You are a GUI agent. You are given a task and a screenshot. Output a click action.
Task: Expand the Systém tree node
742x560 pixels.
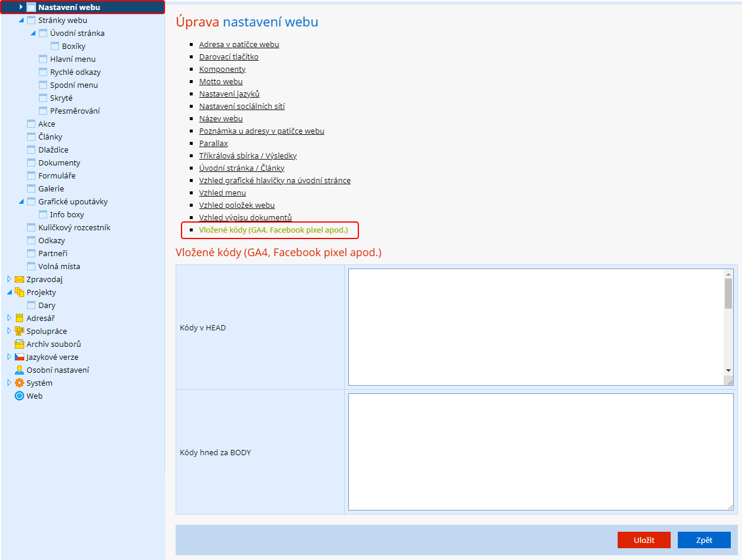tap(9, 383)
